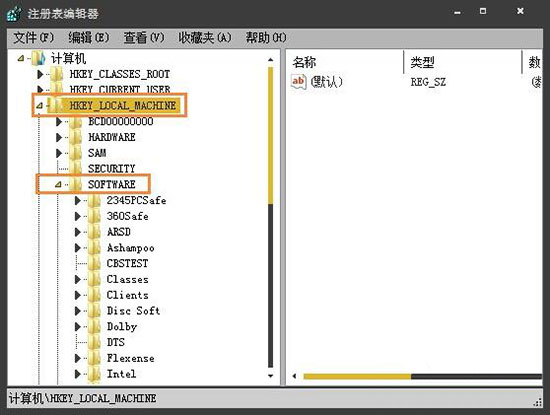The image size is (550, 415).
Task: Expand the HKEY_CLASSES_ROOT key
Action: pyautogui.click(x=40, y=74)
